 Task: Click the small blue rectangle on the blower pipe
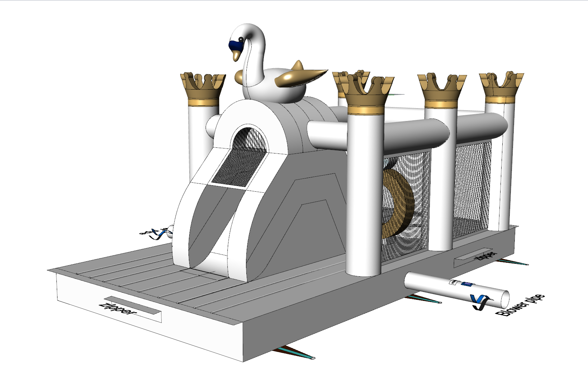click(467, 284)
